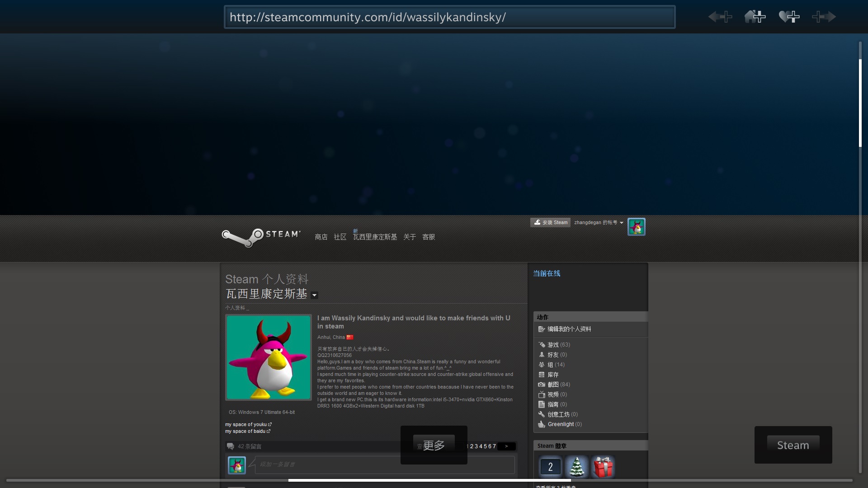Open the my space of youku link
This screenshot has width=868, height=488.
(x=248, y=425)
